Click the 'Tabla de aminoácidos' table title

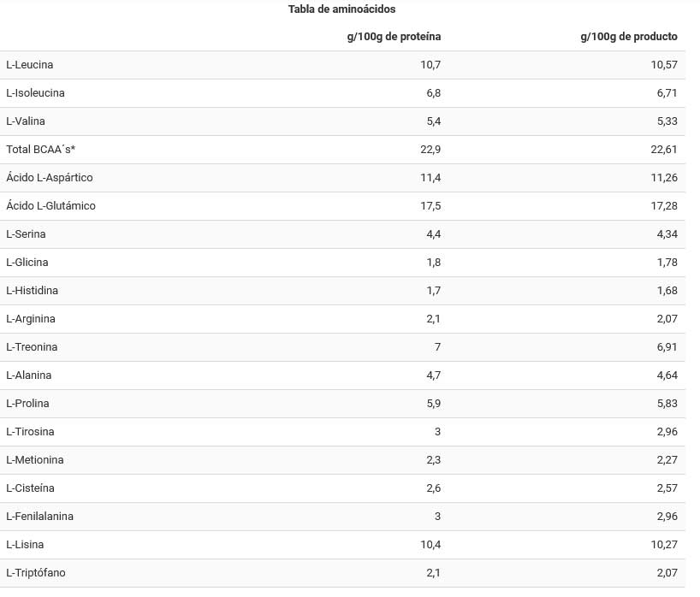(341, 9)
